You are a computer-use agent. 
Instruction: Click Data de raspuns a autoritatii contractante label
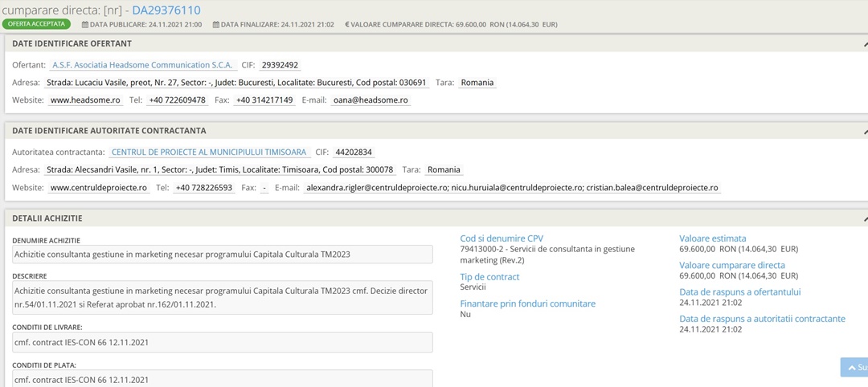point(762,319)
